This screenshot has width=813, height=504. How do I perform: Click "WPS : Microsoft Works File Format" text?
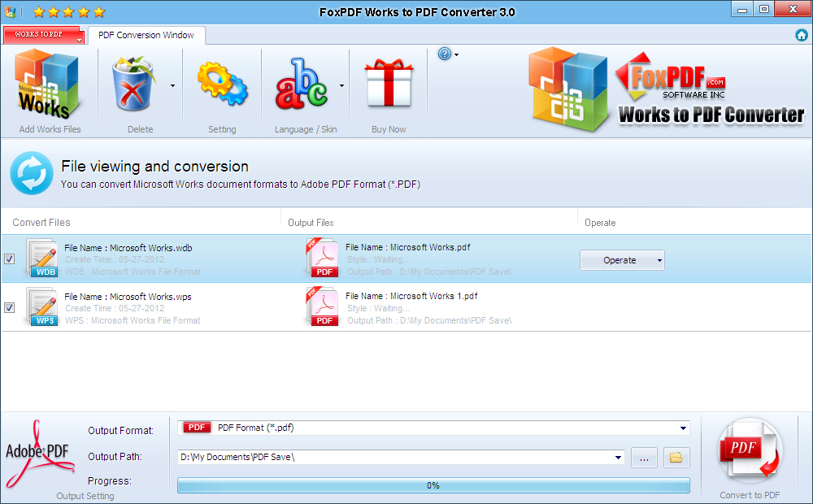tap(133, 320)
